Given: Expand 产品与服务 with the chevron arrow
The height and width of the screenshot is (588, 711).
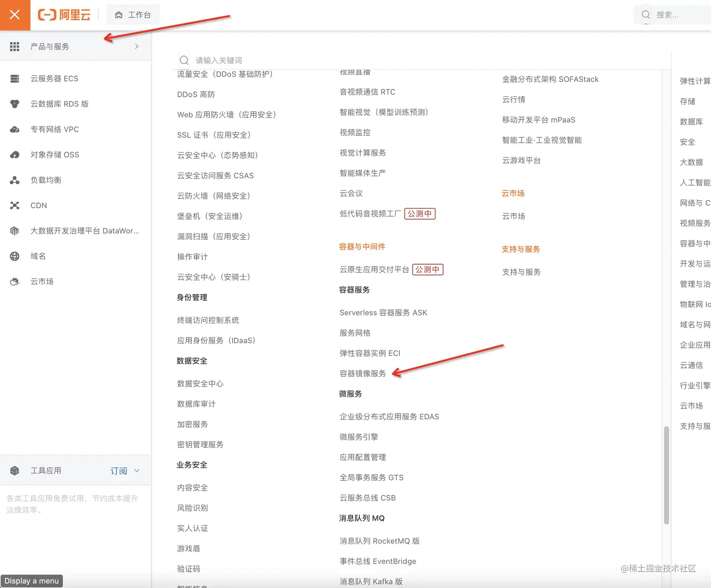Looking at the screenshot, I should pos(137,47).
